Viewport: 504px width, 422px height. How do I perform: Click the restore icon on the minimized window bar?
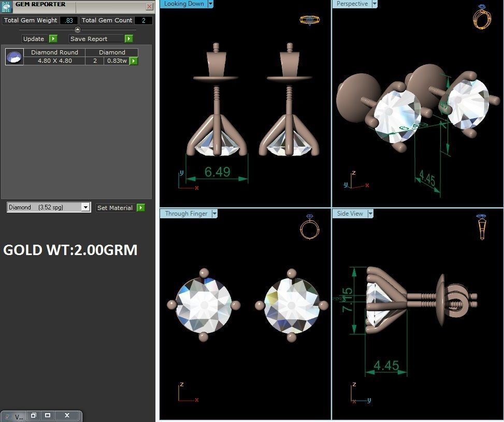tap(34, 415)
